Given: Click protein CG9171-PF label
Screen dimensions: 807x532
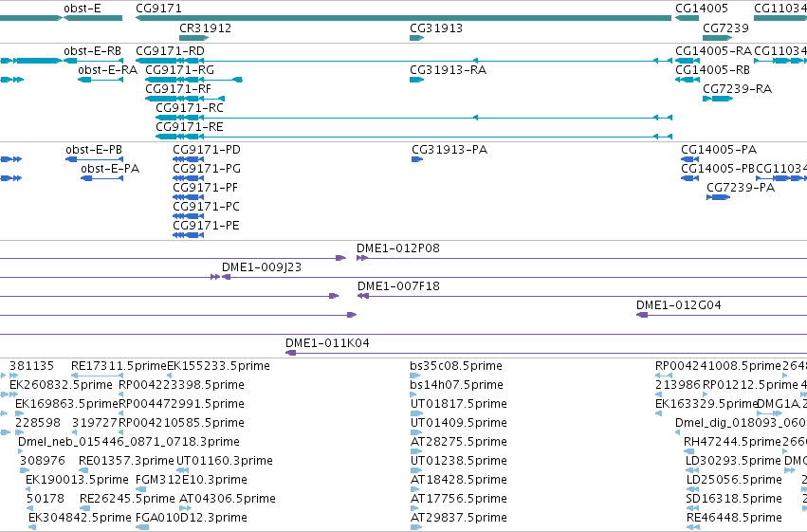Looking at the screenshot, I should [206, 188].
